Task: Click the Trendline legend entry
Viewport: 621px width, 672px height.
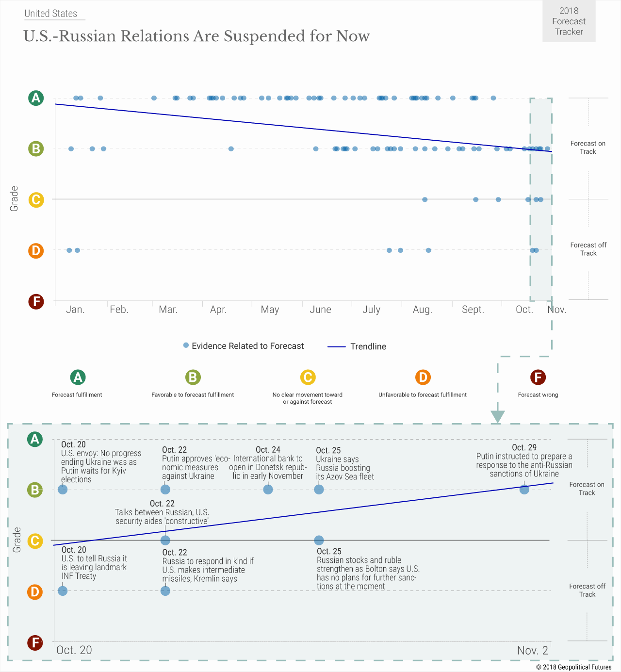Action: tap(357, 346)
